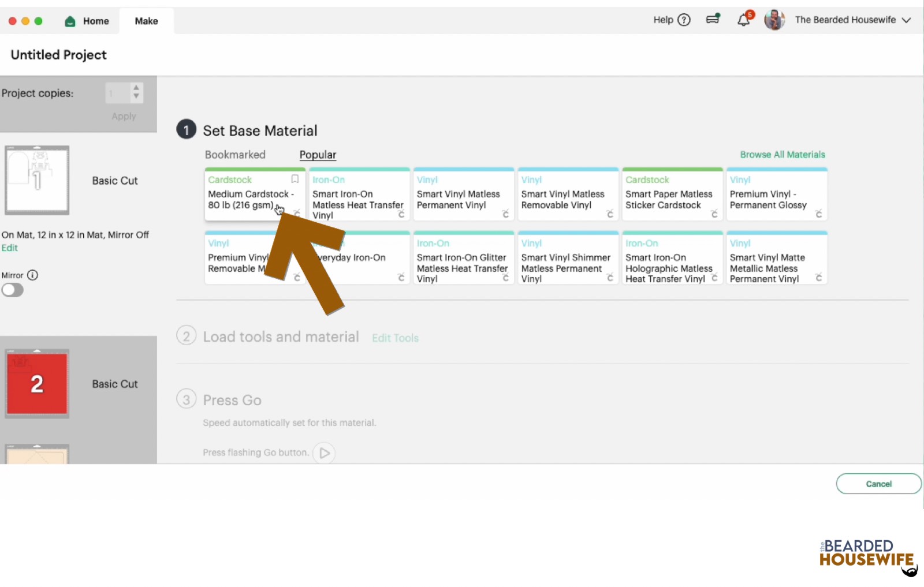
Task: Select the red mat 2 thumbnail
Action: 37,383
